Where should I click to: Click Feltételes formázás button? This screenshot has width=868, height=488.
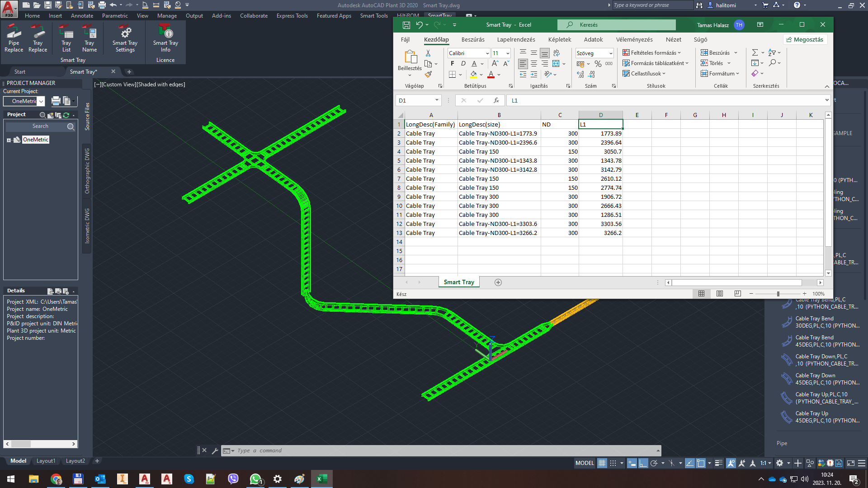tap(651, 53)
